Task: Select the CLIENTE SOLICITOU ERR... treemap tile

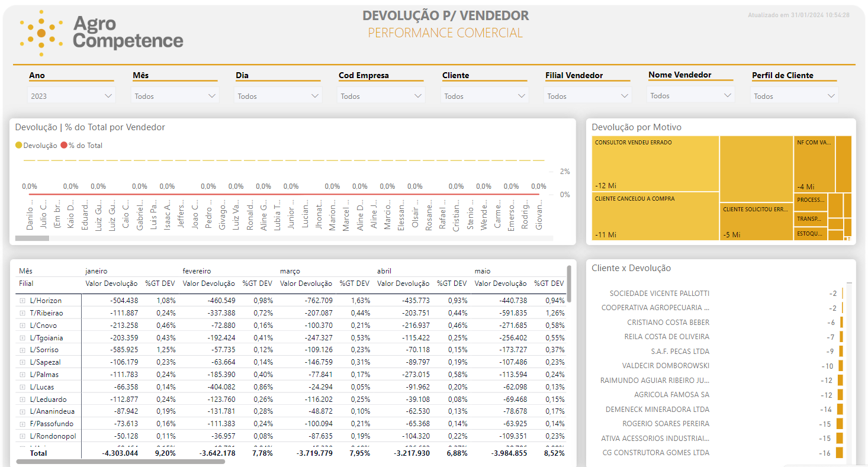Action: [x=757, y=222]
